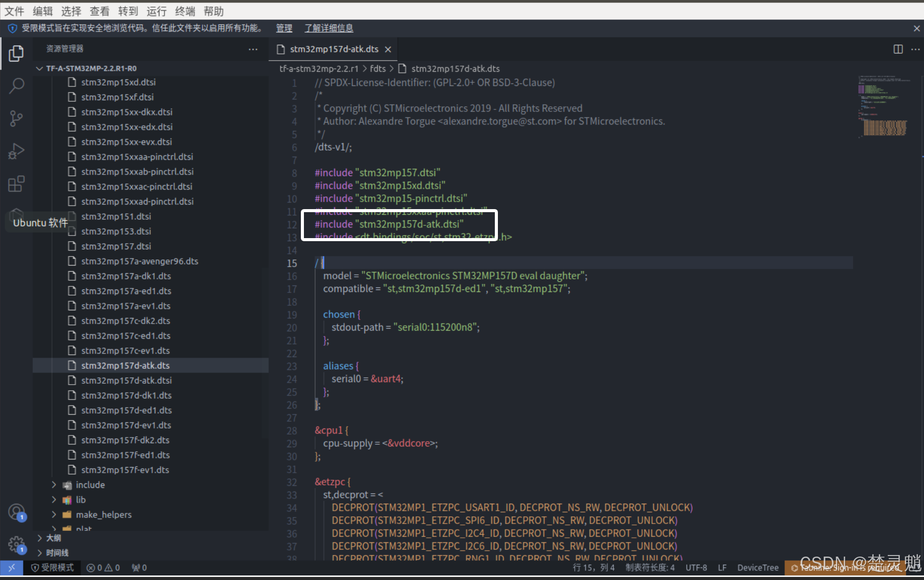
Task: Collapse the TF-A-STM32MP-2.2.R1-R0 root folder
Action: 39,68
